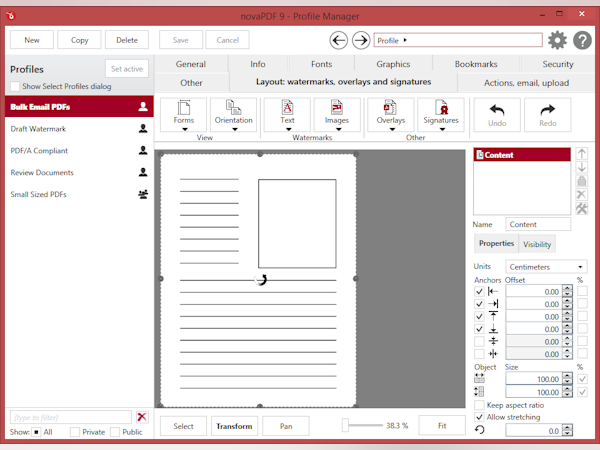The width and height of the screenshot is (600, 450).
Task: Expand the Text watermark dropdown arrow
Action: tap(289, 129)
